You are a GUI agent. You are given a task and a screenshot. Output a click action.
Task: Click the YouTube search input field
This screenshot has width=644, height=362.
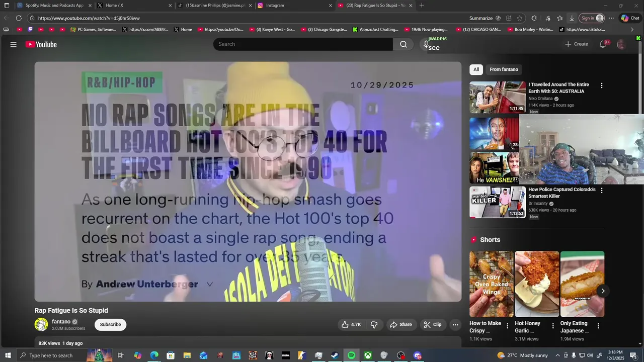(x=303, y=44)
